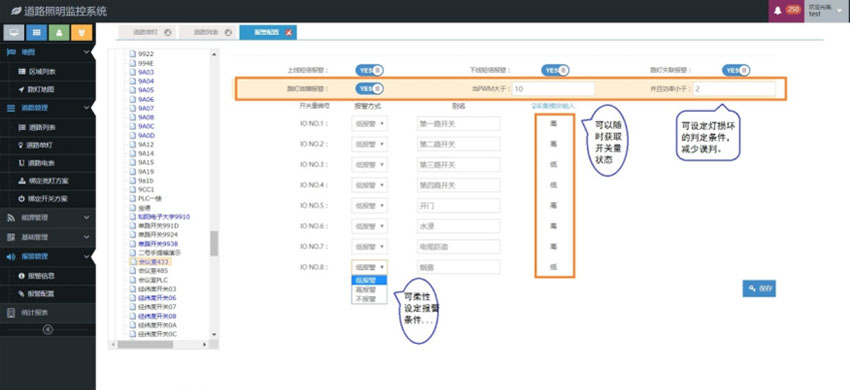Viewport: 850px width, 390px height.
Task: Toggle the rightmost YES alarm switch
Action: click(x=736, y=71)
